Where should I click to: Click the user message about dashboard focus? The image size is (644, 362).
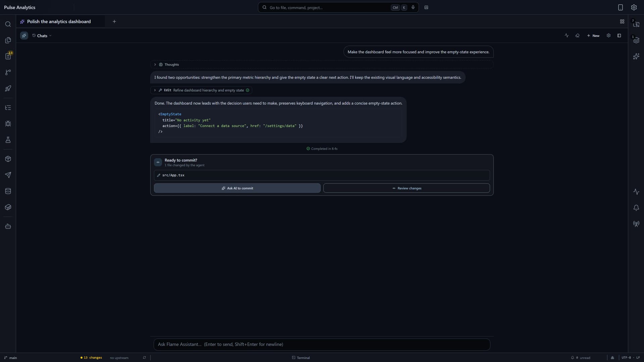(418, 52)
